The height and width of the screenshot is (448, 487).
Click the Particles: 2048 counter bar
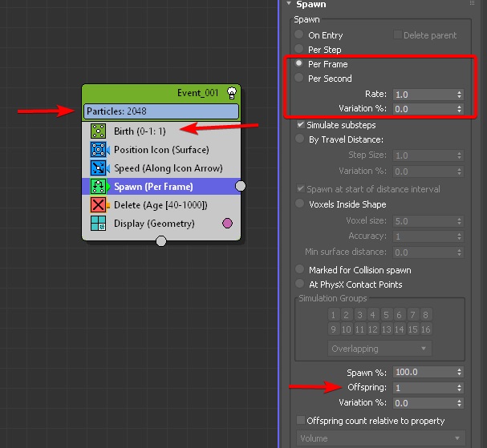point(161,111)
